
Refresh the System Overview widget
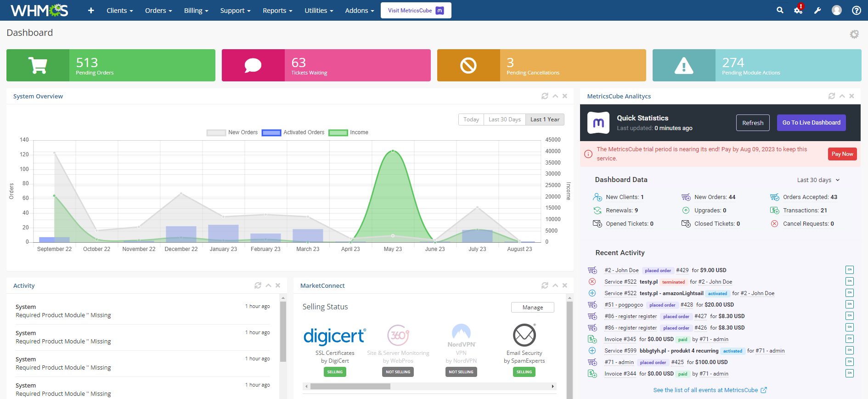tap(545, 96)
